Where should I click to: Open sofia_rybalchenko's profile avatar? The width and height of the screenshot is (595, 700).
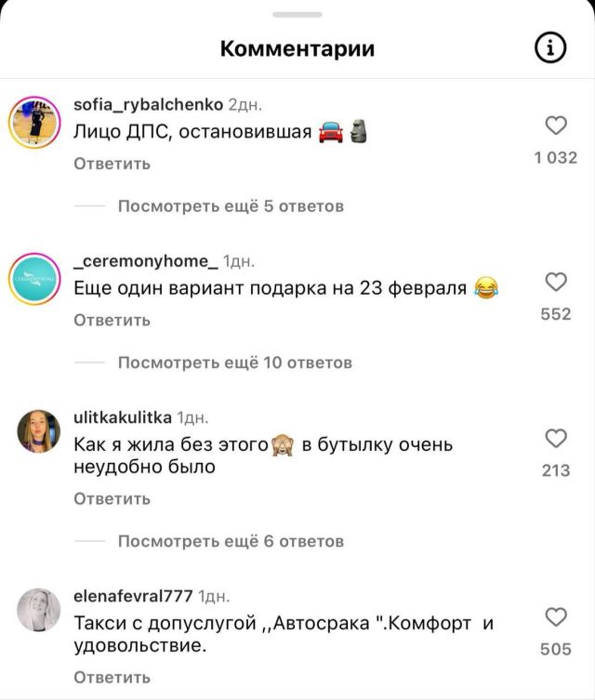tap(34, 122)
